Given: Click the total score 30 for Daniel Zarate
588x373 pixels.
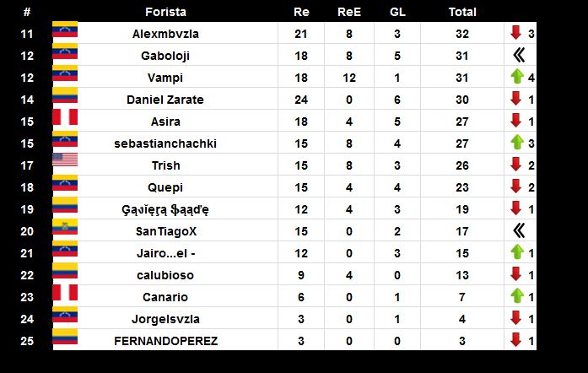Looking at the screenshot, I should [462, 100].
